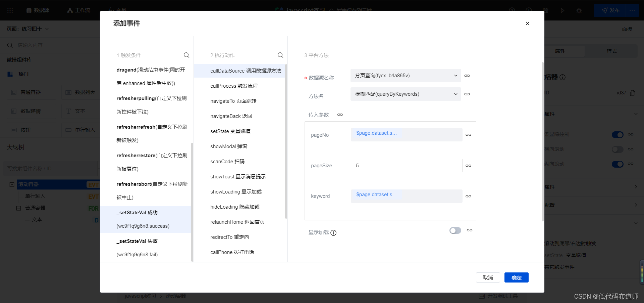Click the pageSize input field

pos(407,166)
